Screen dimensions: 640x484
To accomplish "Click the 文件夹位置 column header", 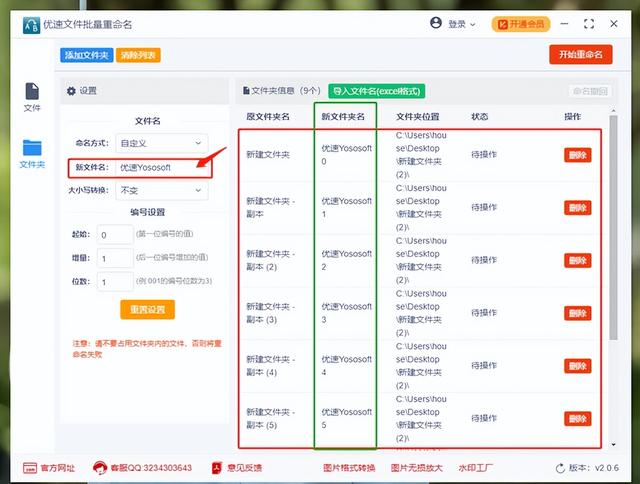I will tap(418, 117).
